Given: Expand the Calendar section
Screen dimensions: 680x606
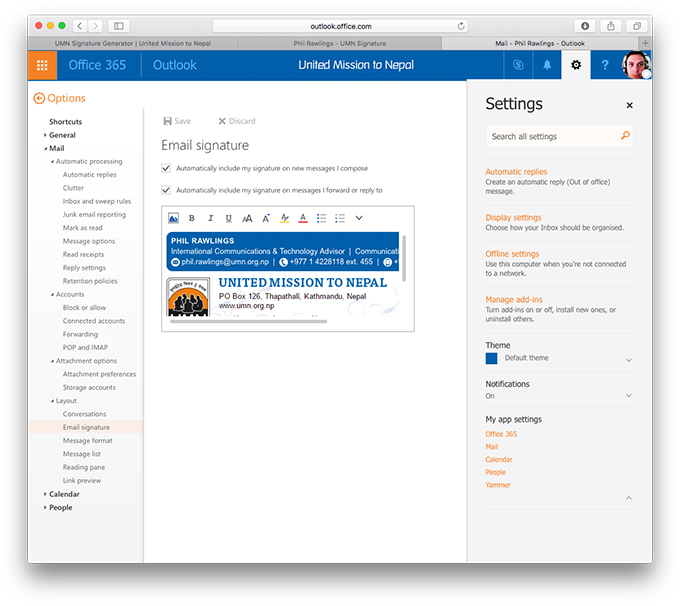Looking at the screenshot, I should pyautogui.click(x=45, y=494).
